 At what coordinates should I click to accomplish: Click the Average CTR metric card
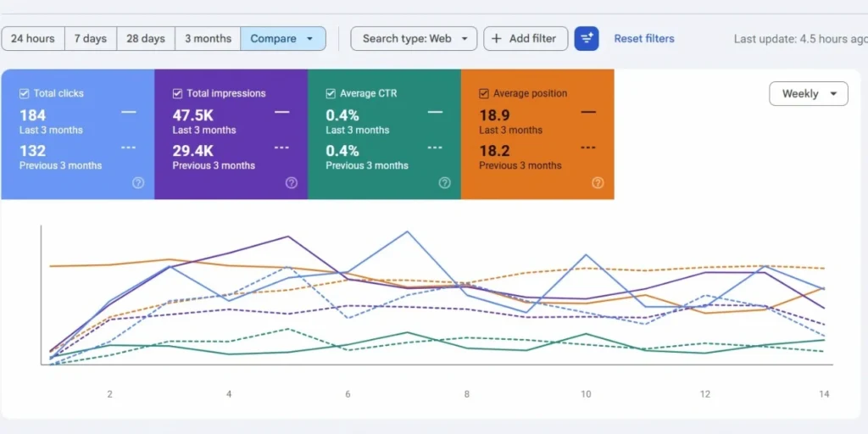[384, 134]
